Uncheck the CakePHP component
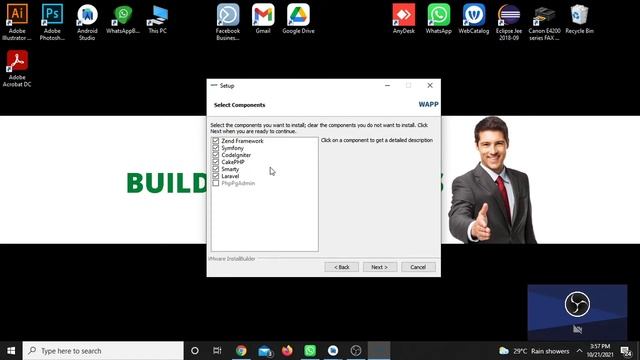This screenshot has height=360, width=640. [216, 162]
